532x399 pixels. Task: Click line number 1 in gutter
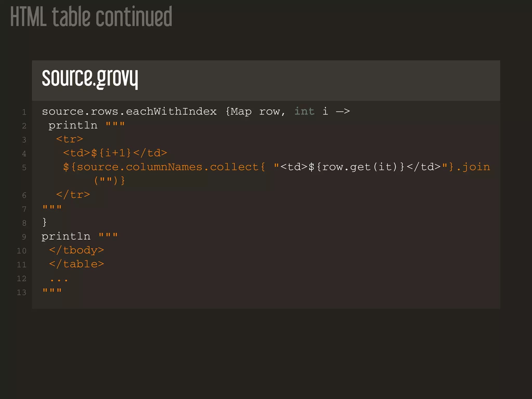tap(24, 112)
